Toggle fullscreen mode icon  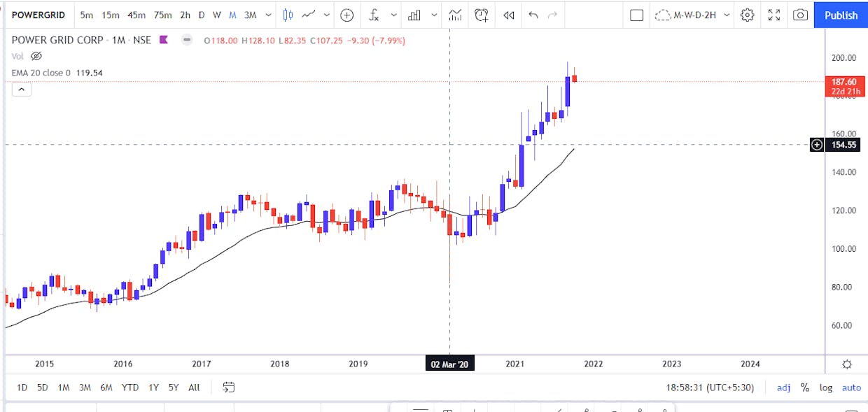tap(774, 15)
